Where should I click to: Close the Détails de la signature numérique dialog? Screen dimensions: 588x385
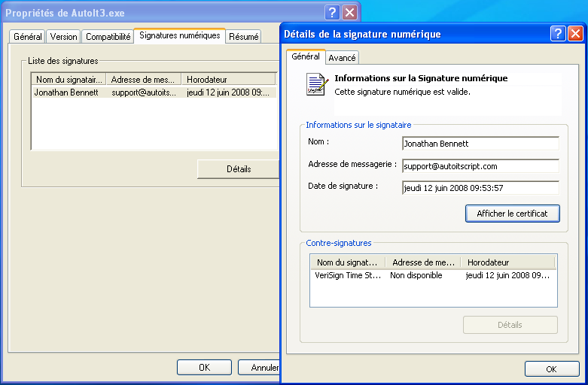575,34
